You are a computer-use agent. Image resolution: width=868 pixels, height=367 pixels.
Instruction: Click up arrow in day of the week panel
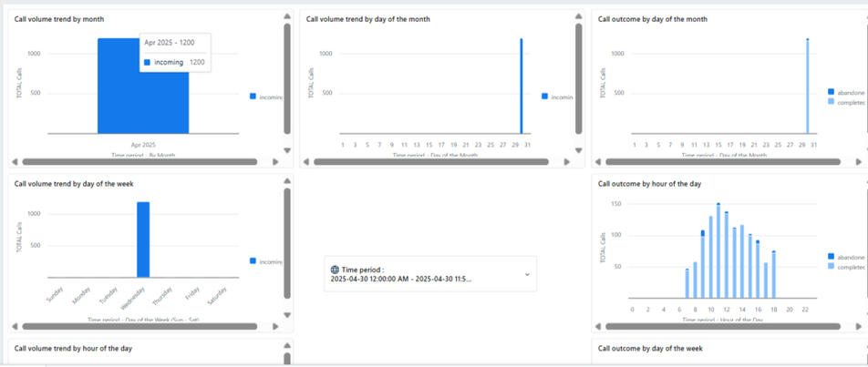point(287,181)
